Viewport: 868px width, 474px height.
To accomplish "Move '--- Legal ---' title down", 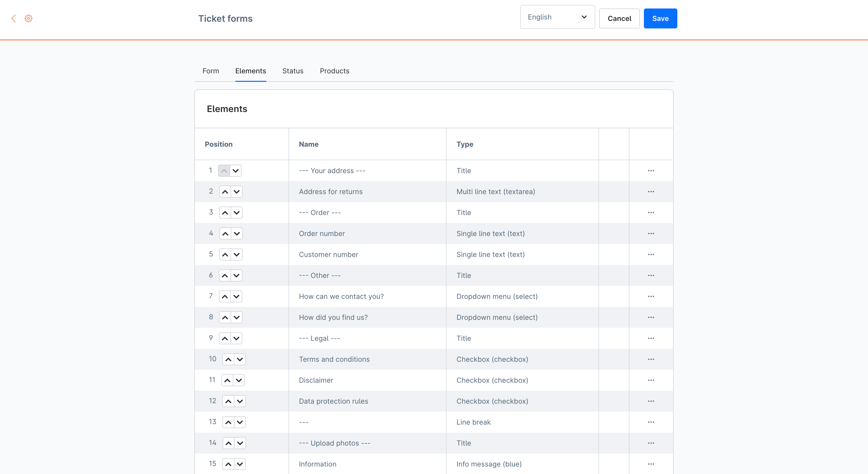I will [236, 338].
